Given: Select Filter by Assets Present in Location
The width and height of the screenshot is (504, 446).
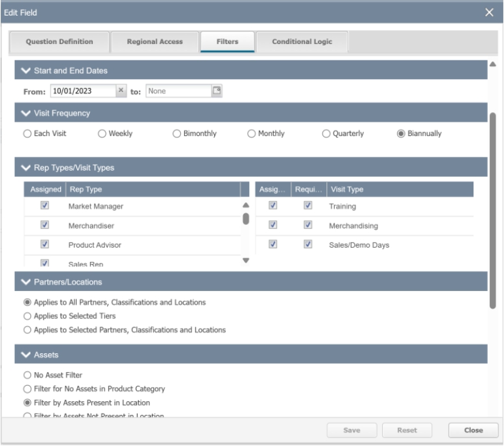Looking at the screenshot, I should pos(27,403).
